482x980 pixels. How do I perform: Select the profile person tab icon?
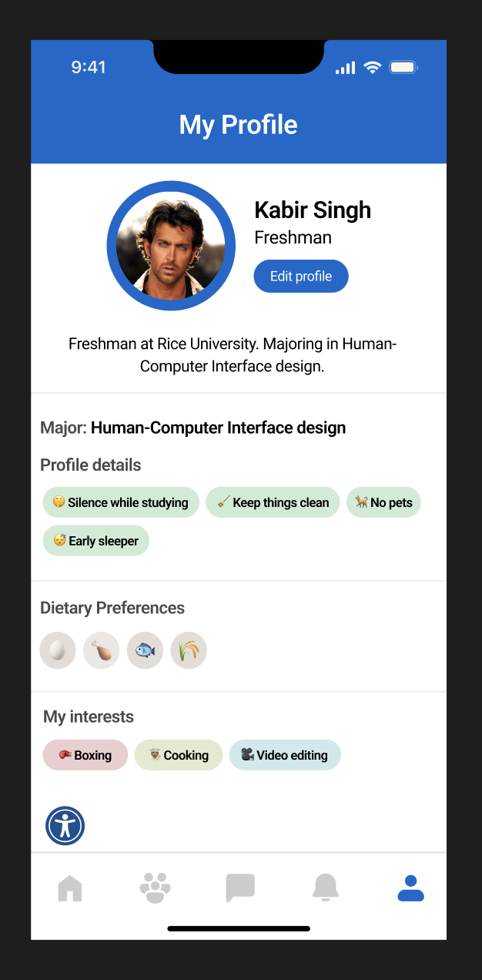[x=411, y=888]
